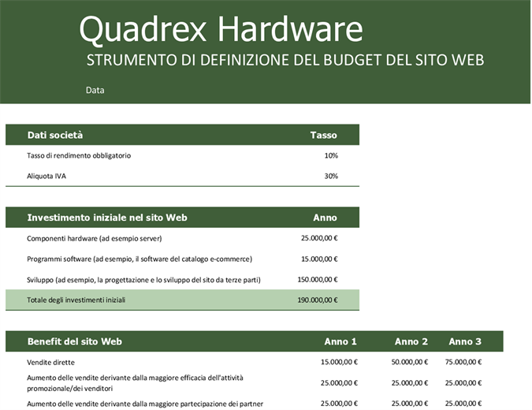Click the subtitle STRUMENTO DI DEFINIZIONE DEL BUDGET
This screenshot has width=532, height=410.
tap(285, 60)
